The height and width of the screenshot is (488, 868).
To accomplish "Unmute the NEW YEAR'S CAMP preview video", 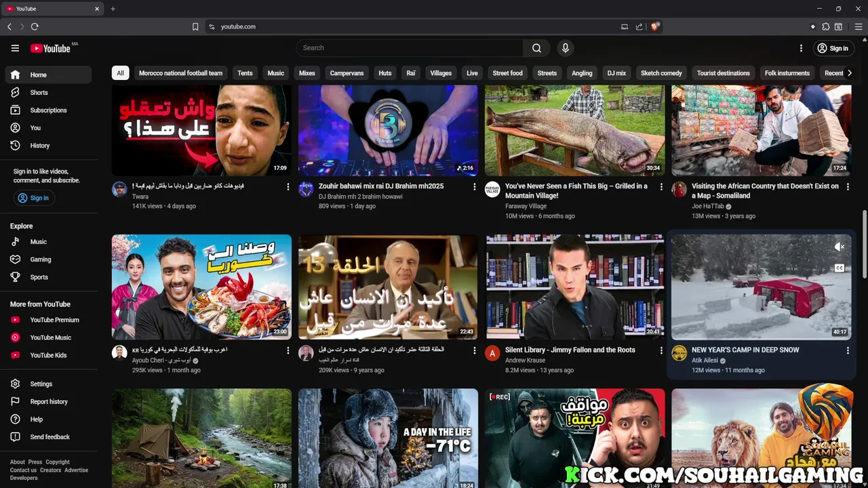I will point(839,247).
